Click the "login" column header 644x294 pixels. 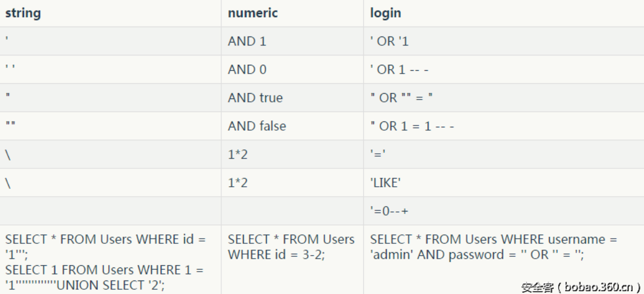point(386,13)
